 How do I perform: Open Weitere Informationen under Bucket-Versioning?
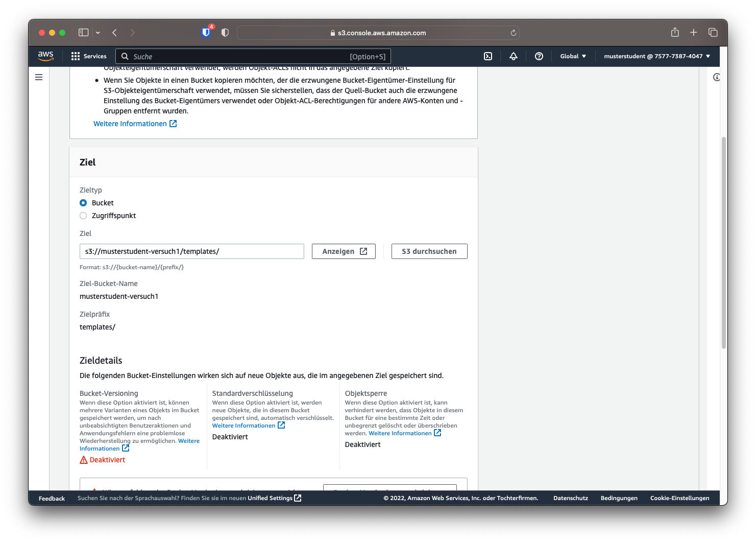tap(100, 448)
